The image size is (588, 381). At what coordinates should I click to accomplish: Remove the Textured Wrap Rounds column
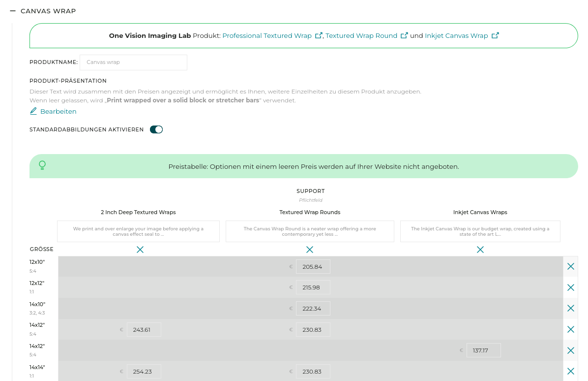click(310, 250)
